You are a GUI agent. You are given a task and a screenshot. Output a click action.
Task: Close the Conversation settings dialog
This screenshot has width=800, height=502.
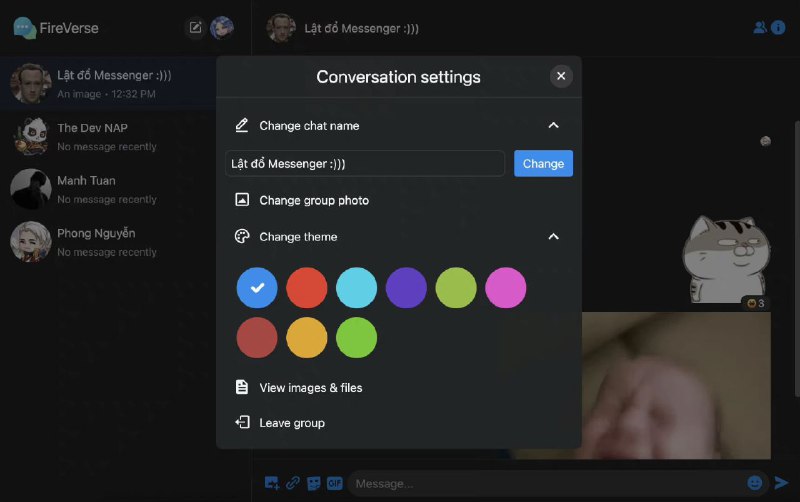561,76
